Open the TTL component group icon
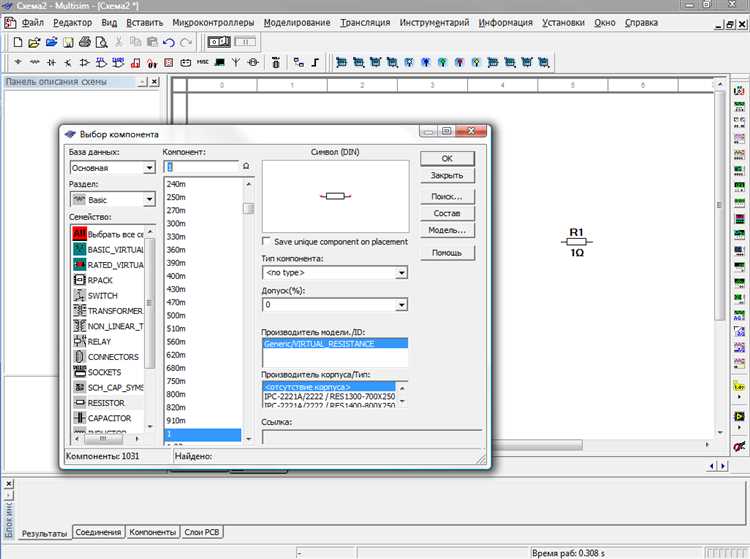Image resolution: width=750 pixels, height=559 pixels. [x=101, y=62]
